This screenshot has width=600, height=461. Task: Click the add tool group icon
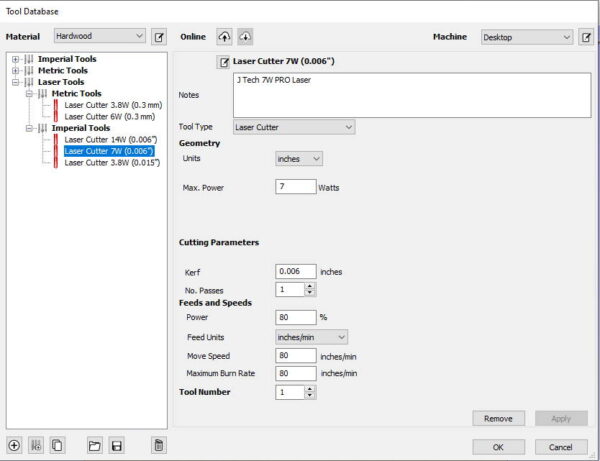(35, 445)
